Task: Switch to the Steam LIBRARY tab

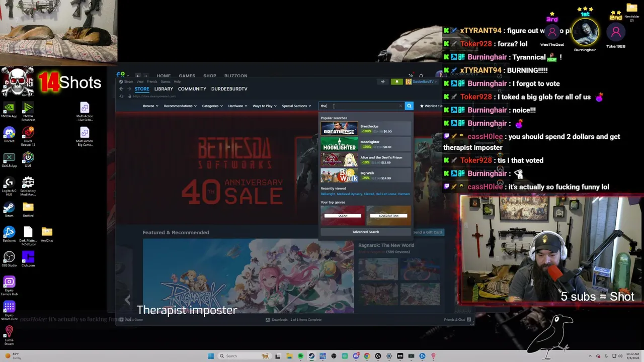Action: [164, 89]
